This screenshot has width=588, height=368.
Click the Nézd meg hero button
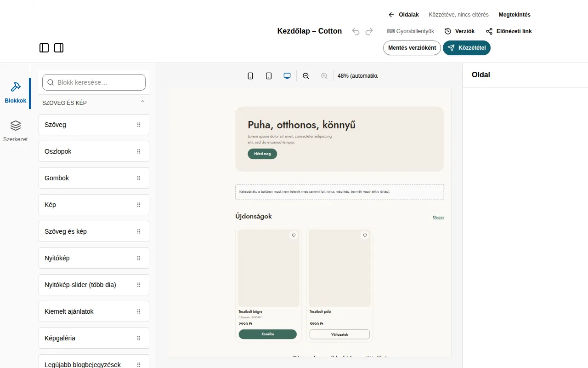262,154
